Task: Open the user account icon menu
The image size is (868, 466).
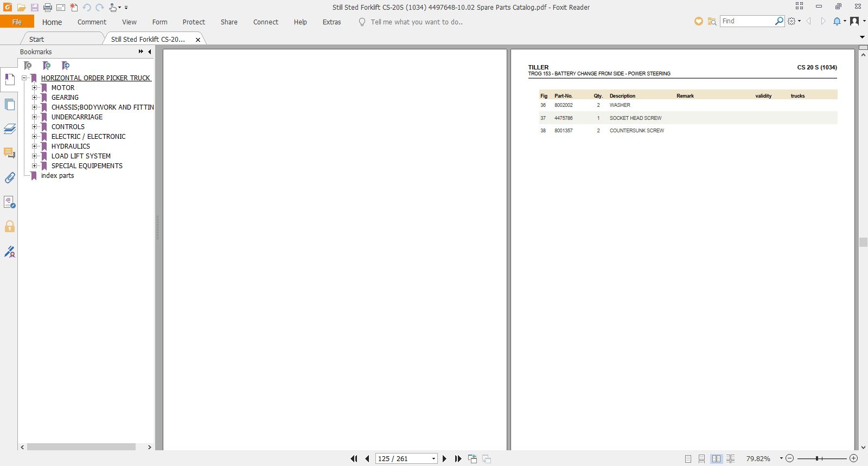Action: click(x=855, y=21)
